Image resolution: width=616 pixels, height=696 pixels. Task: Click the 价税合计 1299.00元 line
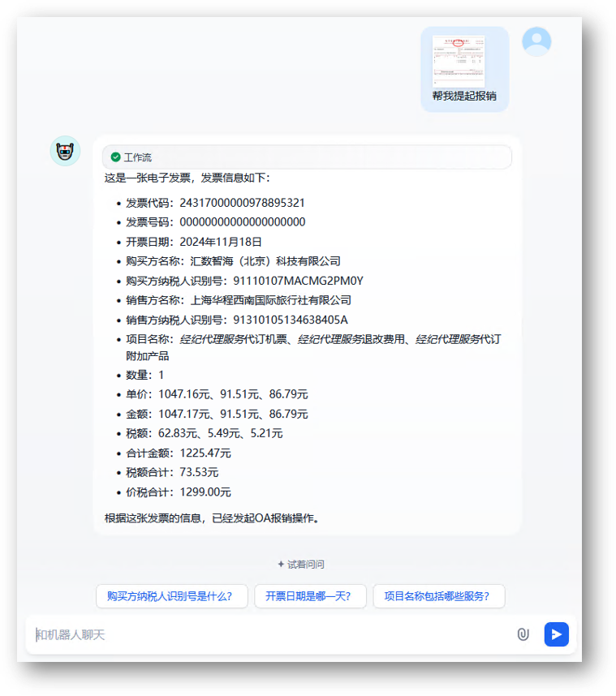coord(179,492)
